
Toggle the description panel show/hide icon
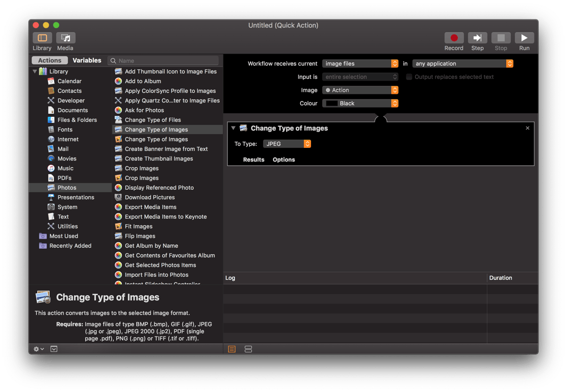tap(54, 349)
